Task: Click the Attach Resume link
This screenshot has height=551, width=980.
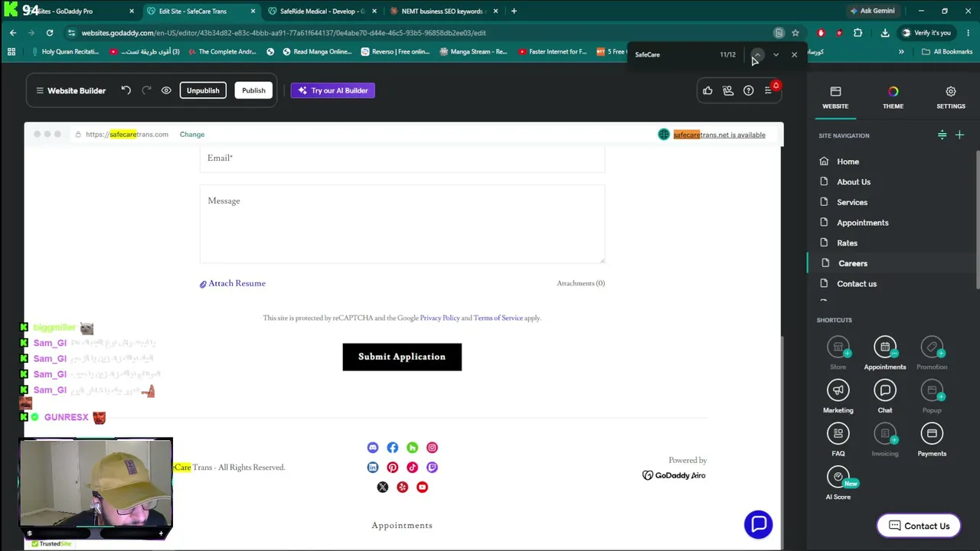Action: click(233, 283)
